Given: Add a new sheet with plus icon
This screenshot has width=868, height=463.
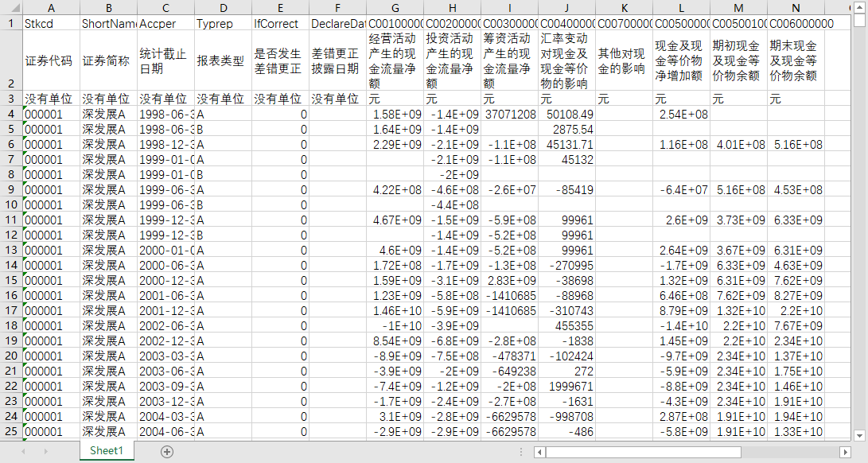Looking at the screenshot, I should tap(166, 451).
